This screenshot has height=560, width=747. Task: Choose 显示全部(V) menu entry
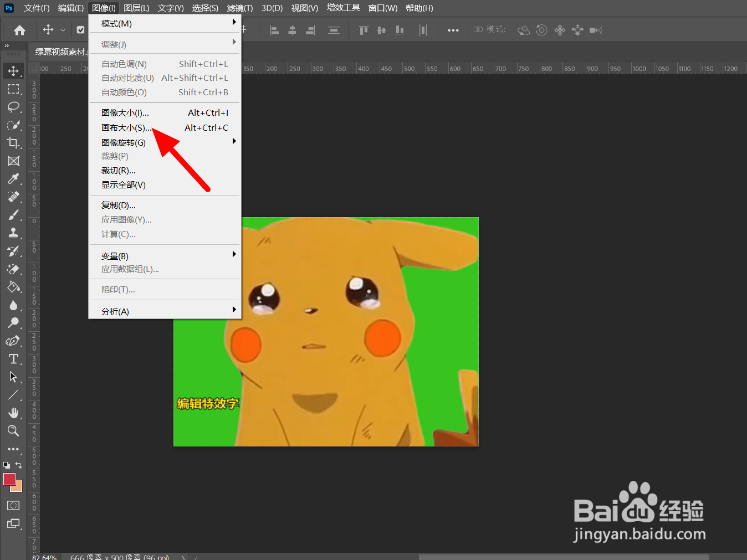point(165,185)
